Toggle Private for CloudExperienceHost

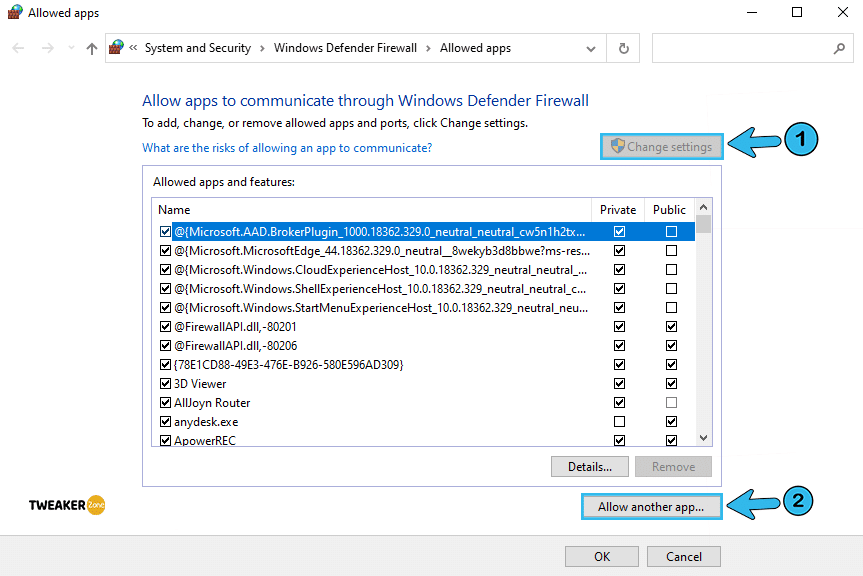point(619,270)
